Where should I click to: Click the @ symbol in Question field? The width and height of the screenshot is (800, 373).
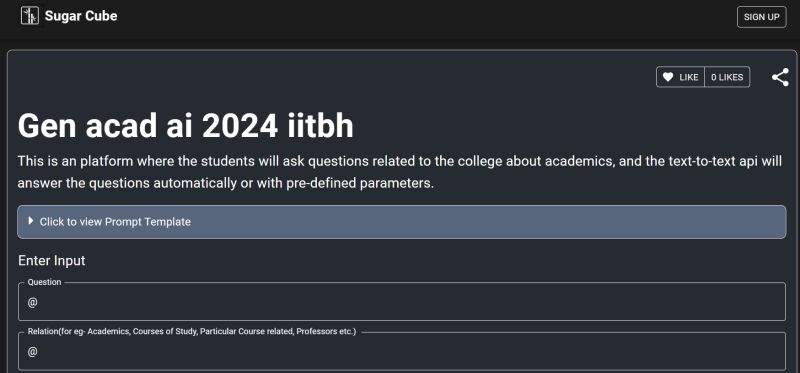point(33,302)
